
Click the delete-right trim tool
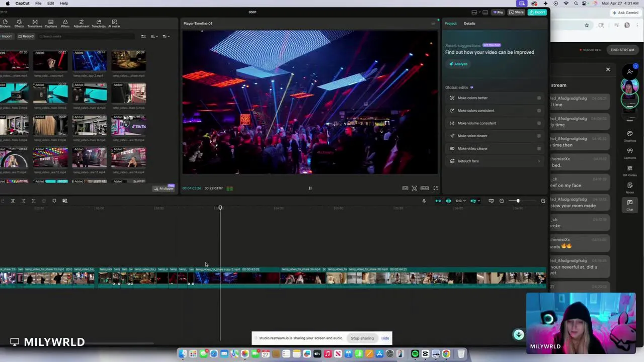pos(33,201)
